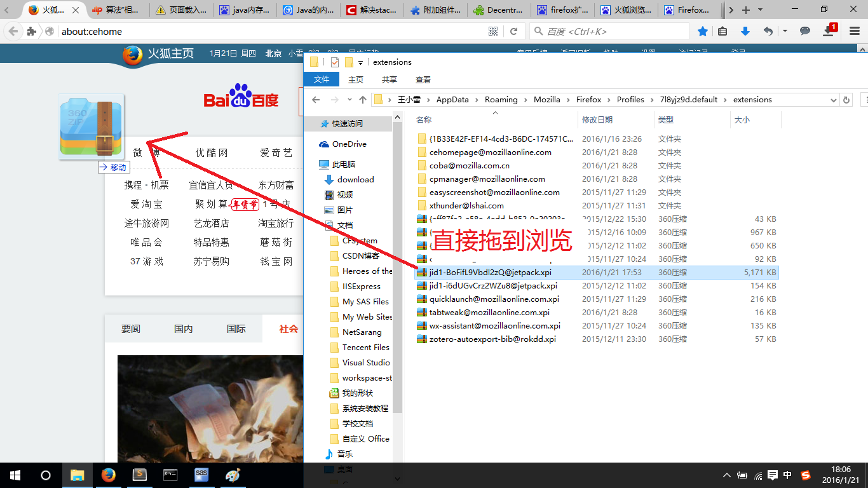Viewport: 868px width, 488px height.
Task: Select the tabtweak@mozillaonline.com.xpi file
Action: (489, 312)
